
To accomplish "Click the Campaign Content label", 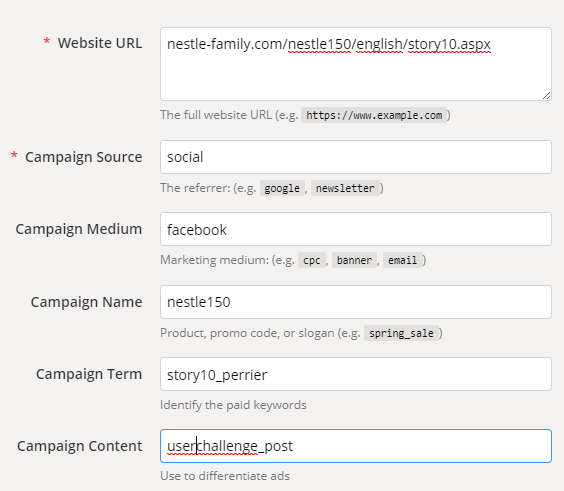I will tap(79, 446).
